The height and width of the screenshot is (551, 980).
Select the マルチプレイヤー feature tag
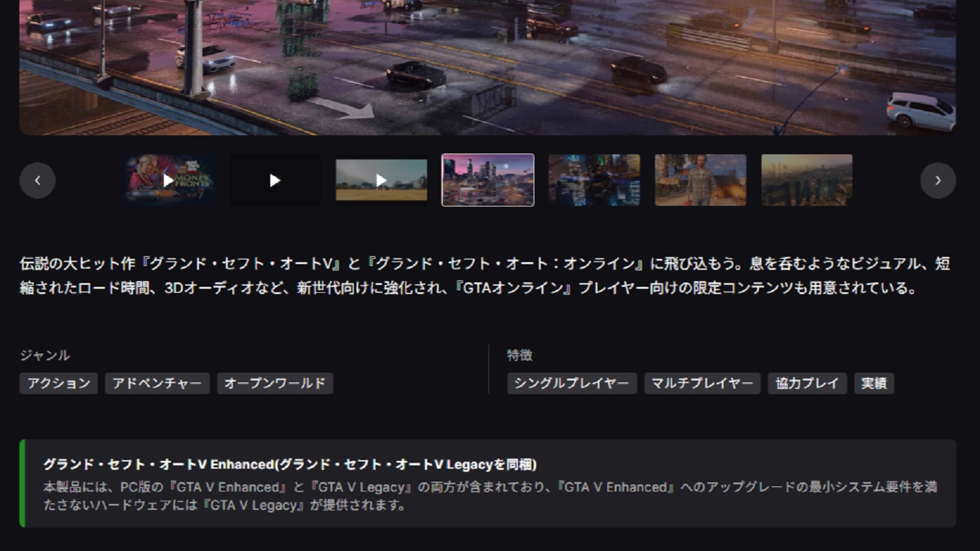(x=702, y=383)
